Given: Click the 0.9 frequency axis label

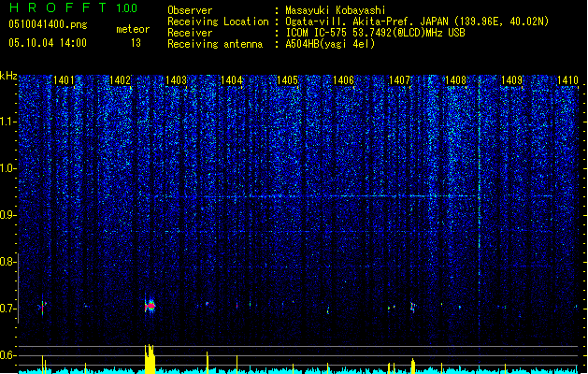Looking at the screenshot, I should (x=7, y=215).
